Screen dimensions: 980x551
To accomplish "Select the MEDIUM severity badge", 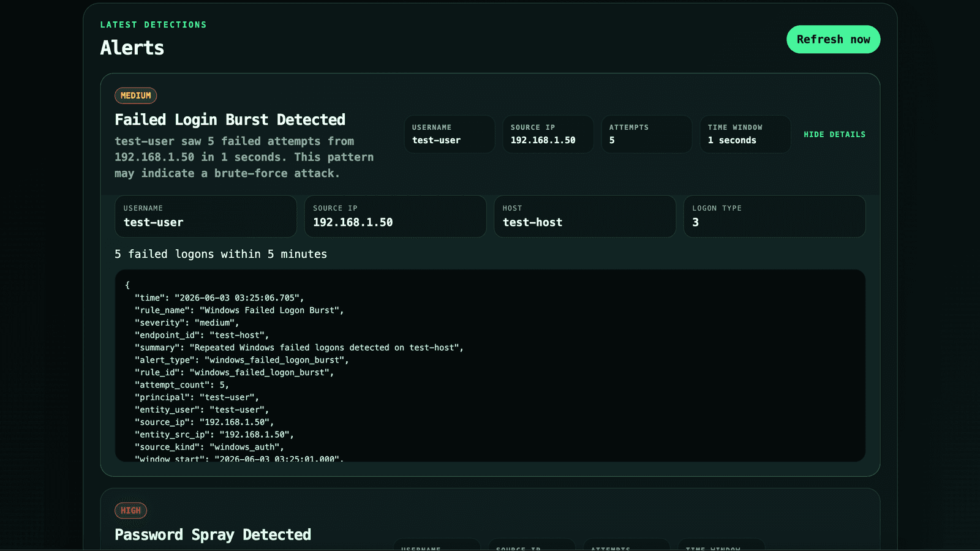I will pyautogui.click(x=135, y=96).
